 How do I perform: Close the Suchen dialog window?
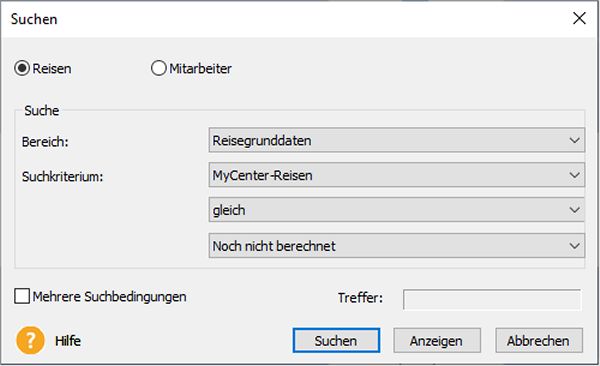[x=579, y=18]
